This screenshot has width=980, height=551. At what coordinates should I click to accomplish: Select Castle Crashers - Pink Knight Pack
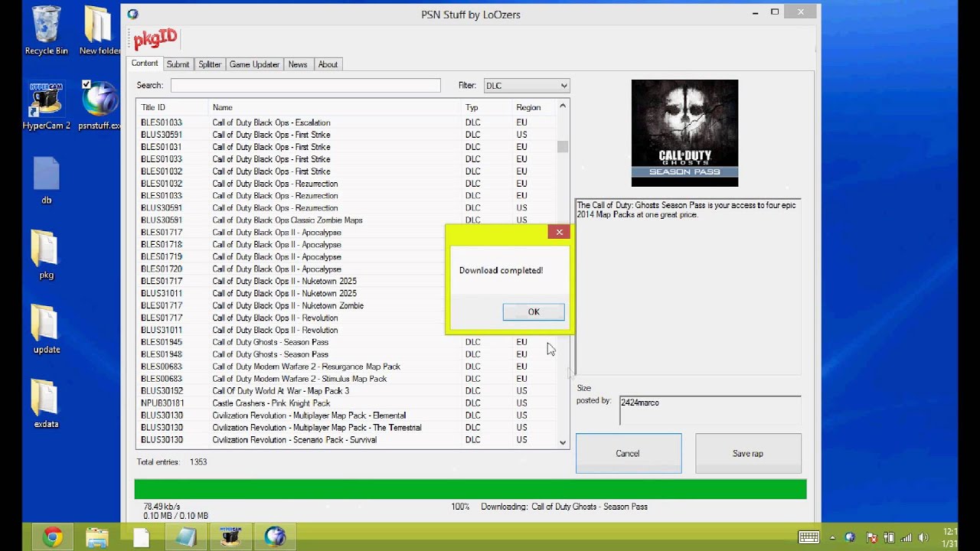[347, 403]
